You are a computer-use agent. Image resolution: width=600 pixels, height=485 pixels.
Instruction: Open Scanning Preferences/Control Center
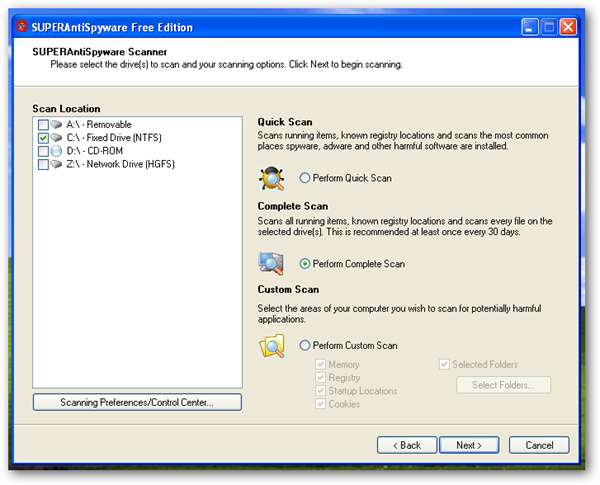click(137, 402)
